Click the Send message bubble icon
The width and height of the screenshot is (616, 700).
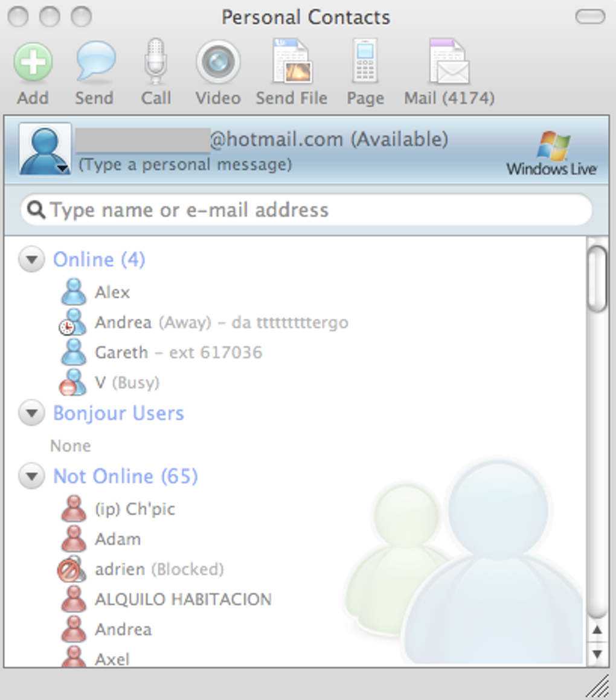pyautogui.click(x=95, y=61)
